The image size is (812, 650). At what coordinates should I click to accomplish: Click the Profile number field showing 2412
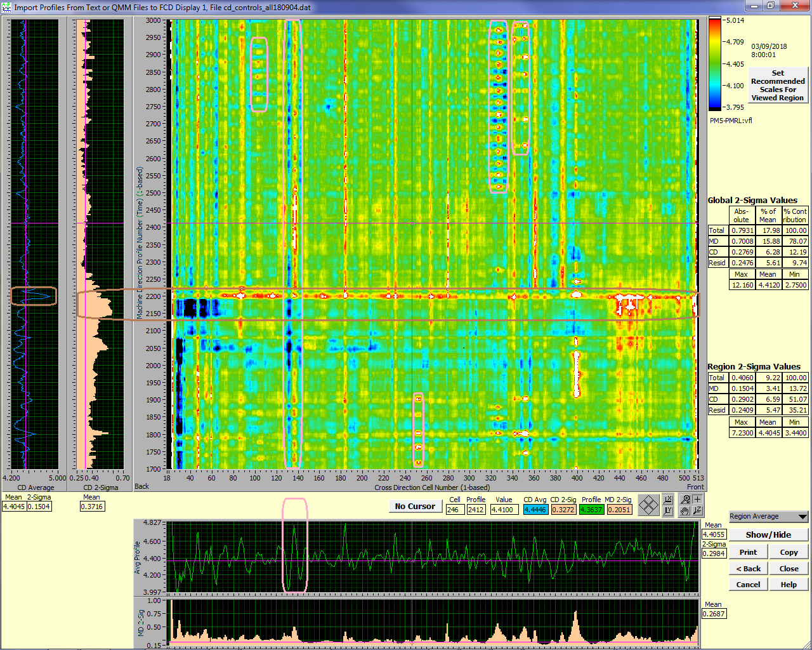click(476, 510)
